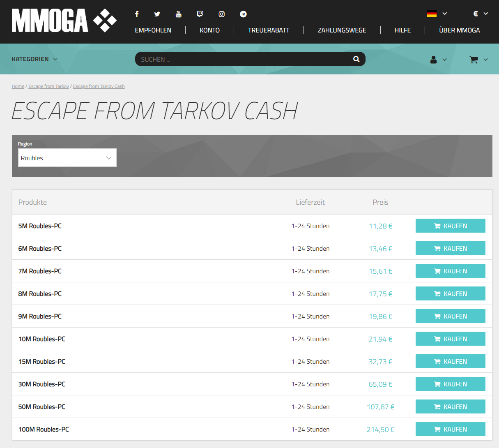Click the user account icon
Screen dimensions: 499x448
433,60
